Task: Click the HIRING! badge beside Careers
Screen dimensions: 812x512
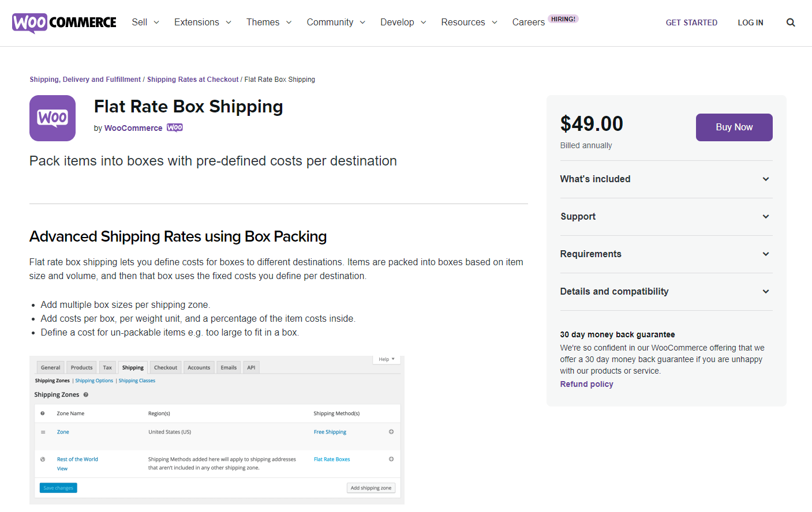Action: tap(563, 19)
